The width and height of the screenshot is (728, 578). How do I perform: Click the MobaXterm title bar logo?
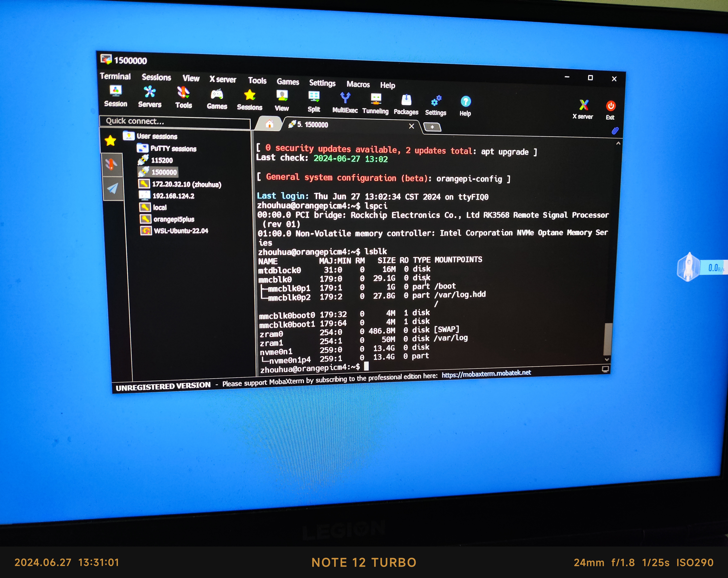click(106, 59)
